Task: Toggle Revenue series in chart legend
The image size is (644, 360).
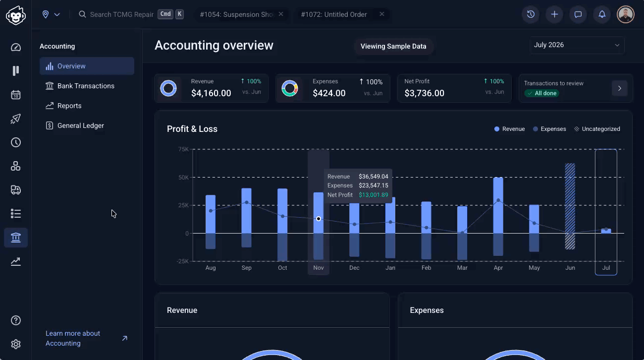Action: 509,129
